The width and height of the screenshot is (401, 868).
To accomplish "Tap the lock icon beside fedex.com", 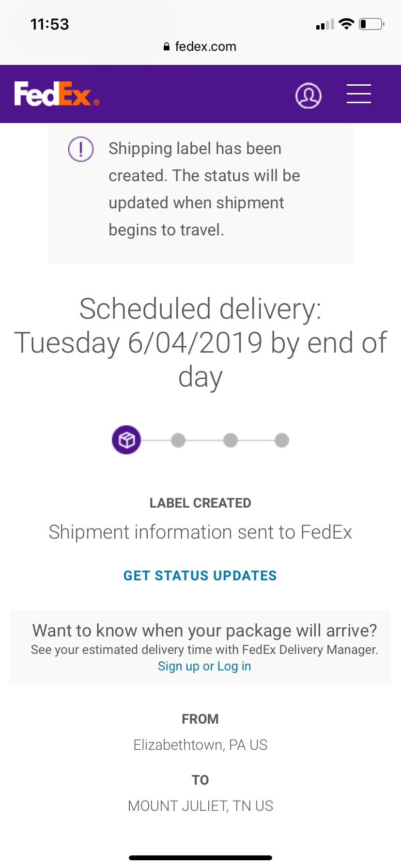I will [167, 47].
